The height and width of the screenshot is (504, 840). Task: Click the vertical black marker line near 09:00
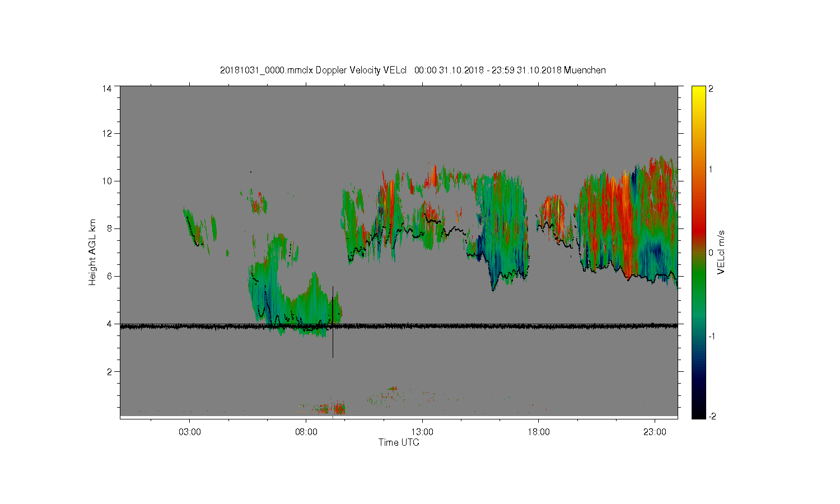333,321
